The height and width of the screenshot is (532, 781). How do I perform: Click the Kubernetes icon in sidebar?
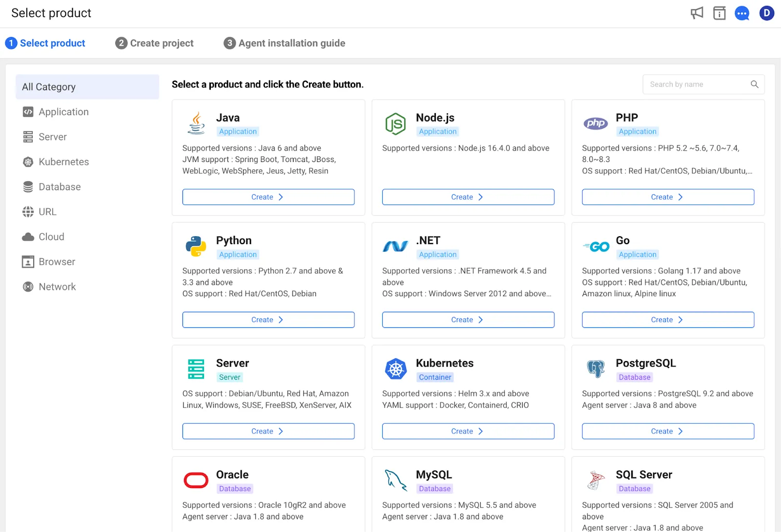pos(28,162)
